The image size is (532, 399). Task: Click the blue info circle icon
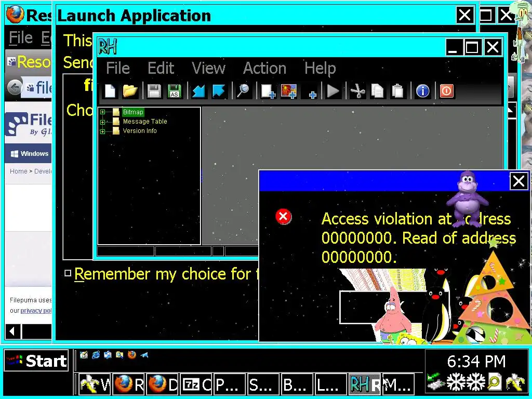[422, 91]
